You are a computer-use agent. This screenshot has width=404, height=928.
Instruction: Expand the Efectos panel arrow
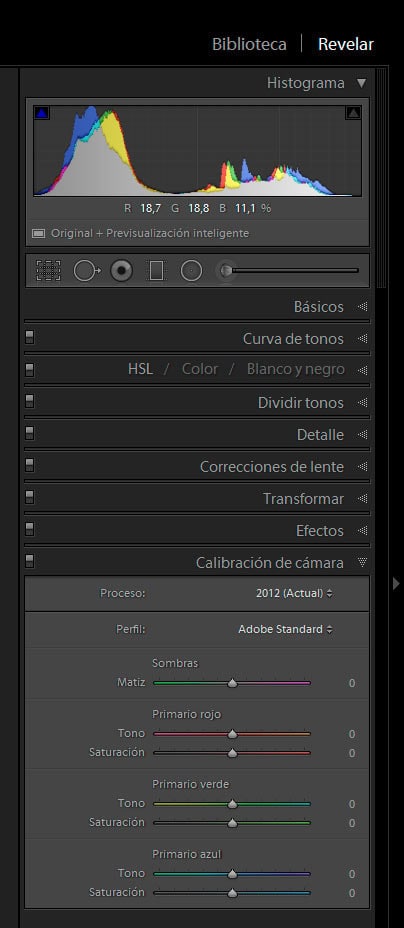(363, 530)
